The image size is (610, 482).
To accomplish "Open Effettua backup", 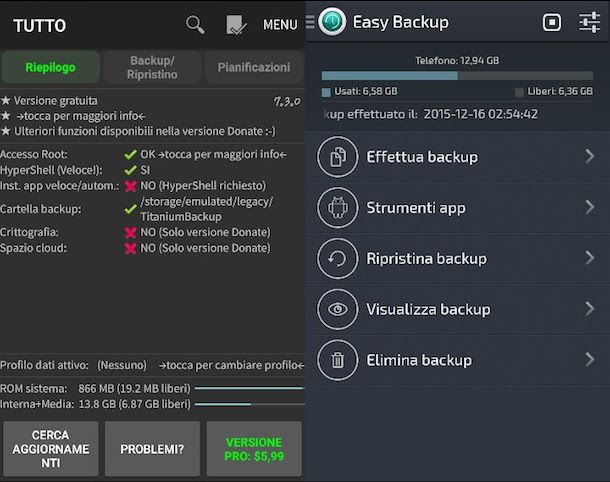I will [458, 157].
